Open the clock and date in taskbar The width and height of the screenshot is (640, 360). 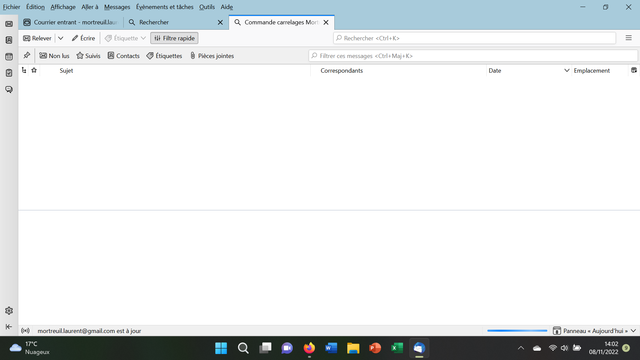click(x=603, y=348)
